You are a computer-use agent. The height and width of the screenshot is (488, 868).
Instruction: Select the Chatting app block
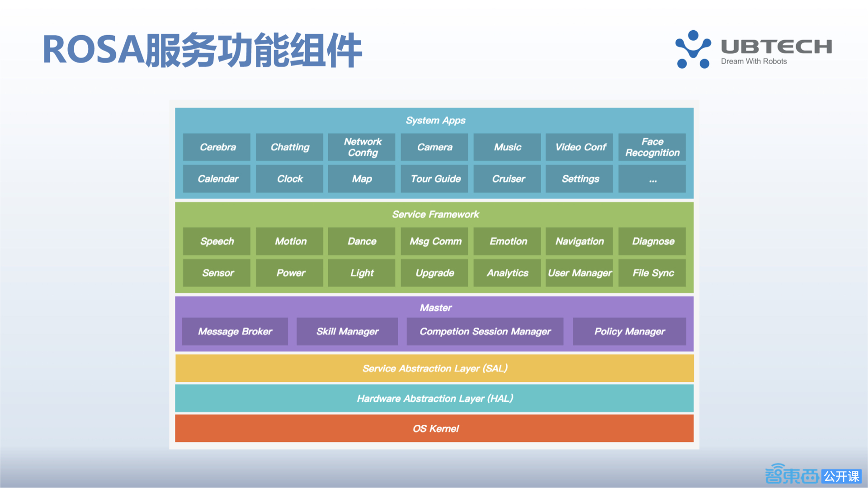[x=289, y=147]
